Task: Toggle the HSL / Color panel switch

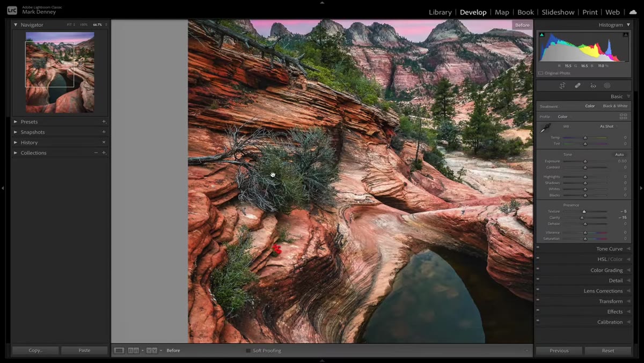Action: point(538,259)
